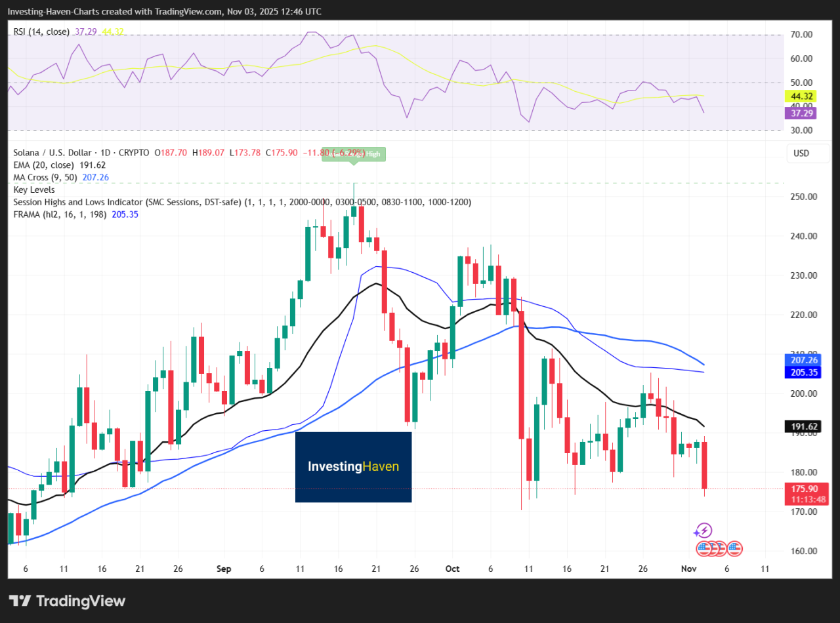The image size is (840, 623).
Task: Click the purple 37.29 RSI value label
Action: (802, 113)
